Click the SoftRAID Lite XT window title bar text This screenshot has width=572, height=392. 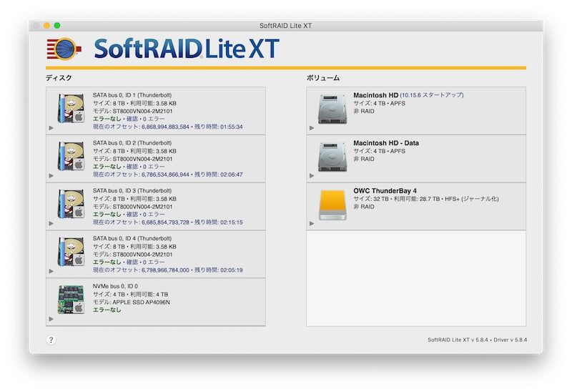(285, 26)
